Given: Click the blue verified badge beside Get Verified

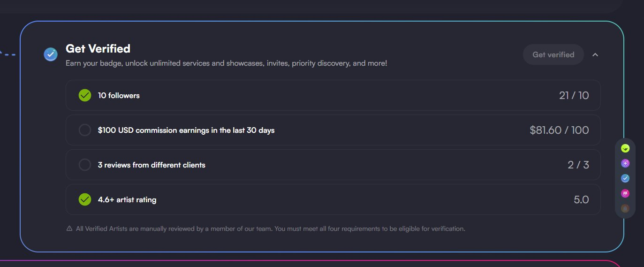Looking at the screenshot, I should (x=51, y=54).
